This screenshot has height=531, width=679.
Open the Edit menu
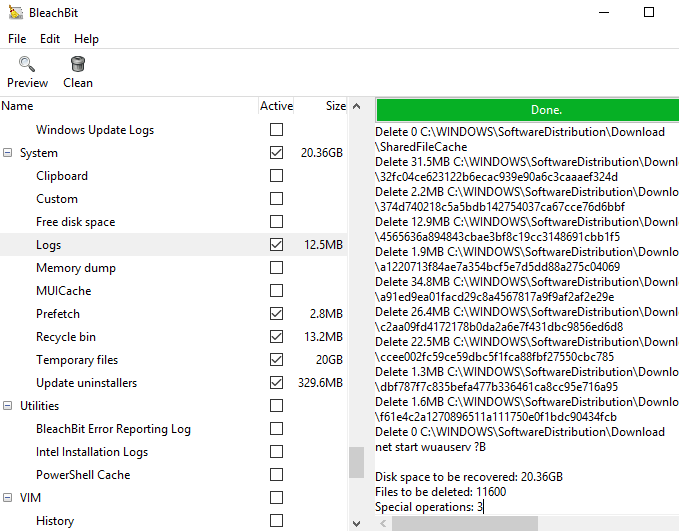[x=50, y=39]
